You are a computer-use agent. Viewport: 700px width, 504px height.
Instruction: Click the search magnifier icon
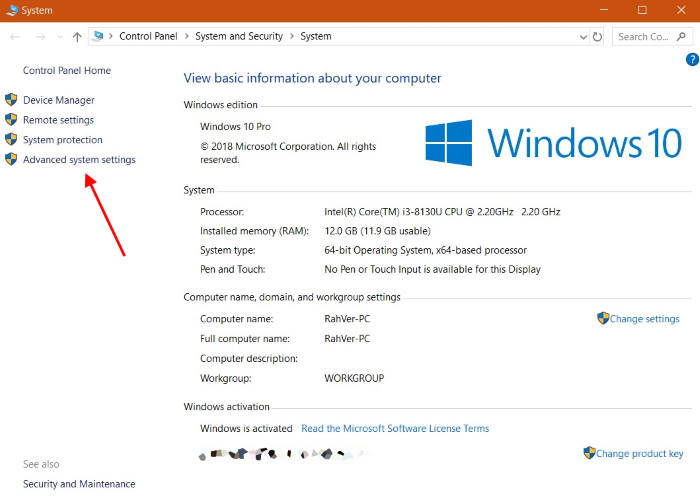(681, 37)
